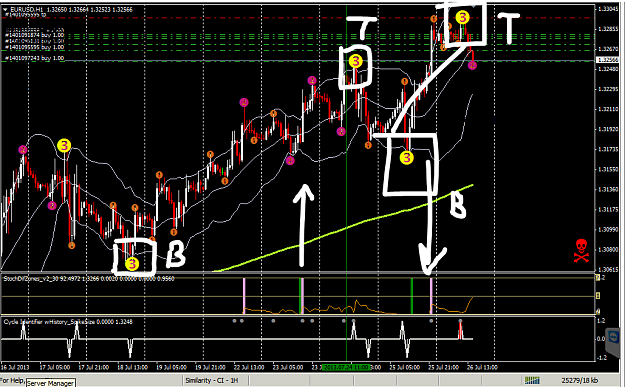
Task: Click the 1.30990 price scale value
Action: (x=608, y=229)
